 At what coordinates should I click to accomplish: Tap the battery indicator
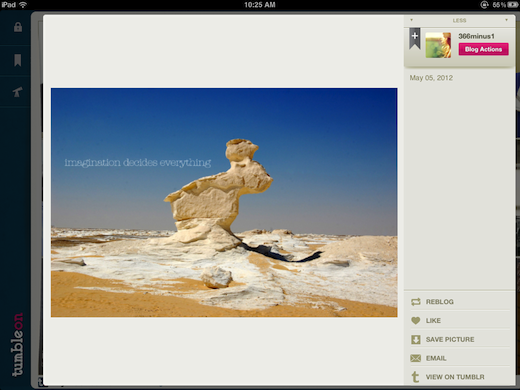[513, 5]
